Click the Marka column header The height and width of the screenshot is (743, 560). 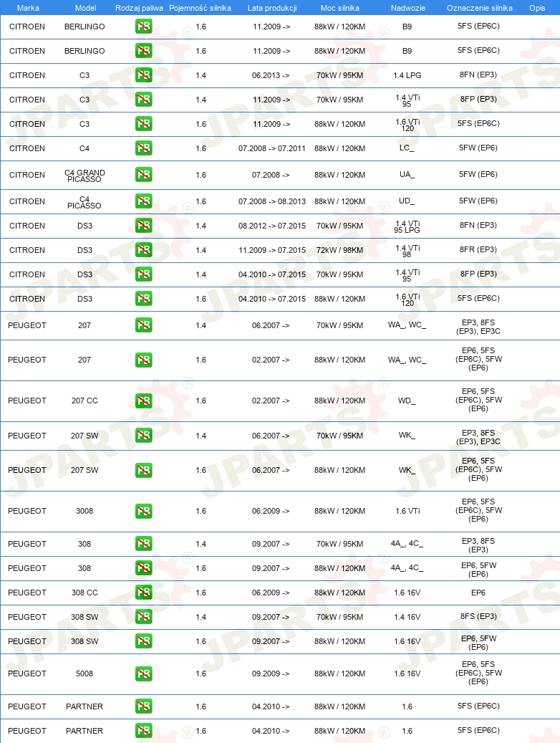pos(28,8)
